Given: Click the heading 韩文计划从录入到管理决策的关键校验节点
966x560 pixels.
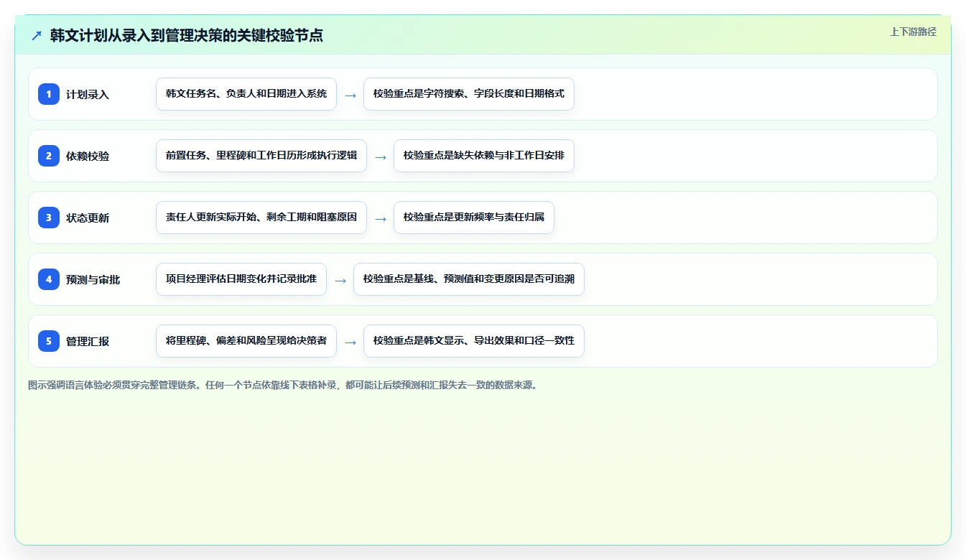Looking at the screenshot, I should [187, 36].
